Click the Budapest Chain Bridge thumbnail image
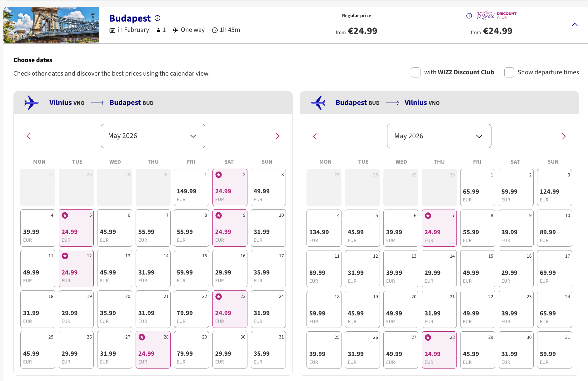Viewport: 588px width, 381px height. (x=51, y=25)
